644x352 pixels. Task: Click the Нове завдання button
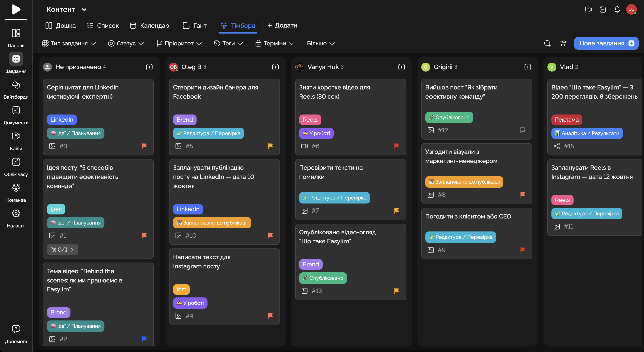tap(606, 44)
